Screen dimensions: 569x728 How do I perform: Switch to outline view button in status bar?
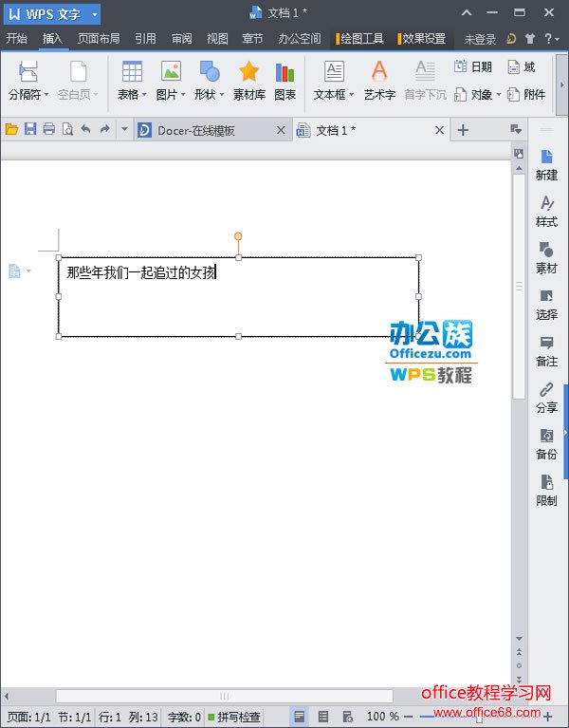[323, 717]
